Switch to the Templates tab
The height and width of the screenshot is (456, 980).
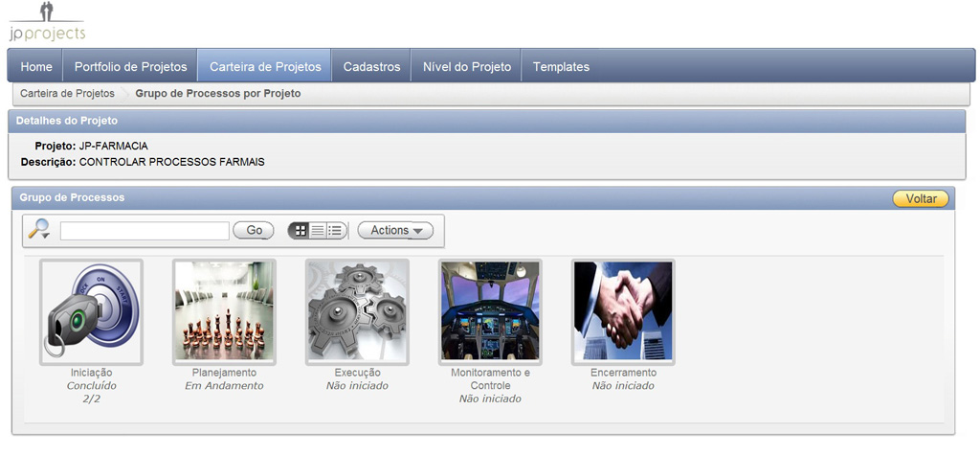point(561,66)
